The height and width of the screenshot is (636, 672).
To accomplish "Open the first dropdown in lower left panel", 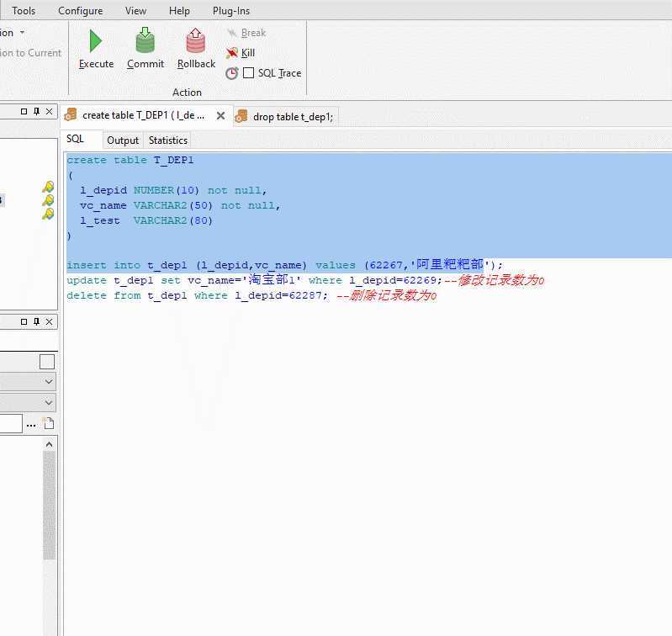I will 49,381.
